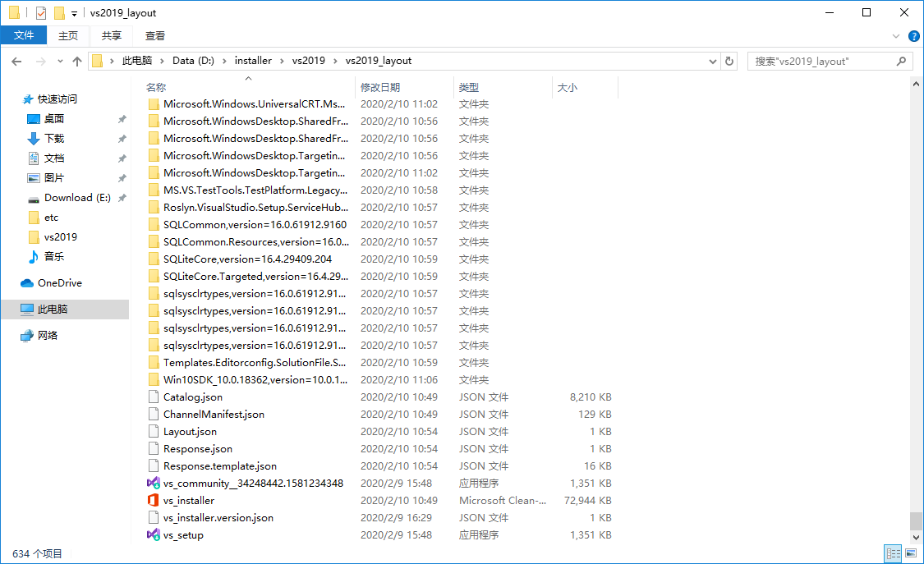Open address bar history dropdown

click(712, 61)
